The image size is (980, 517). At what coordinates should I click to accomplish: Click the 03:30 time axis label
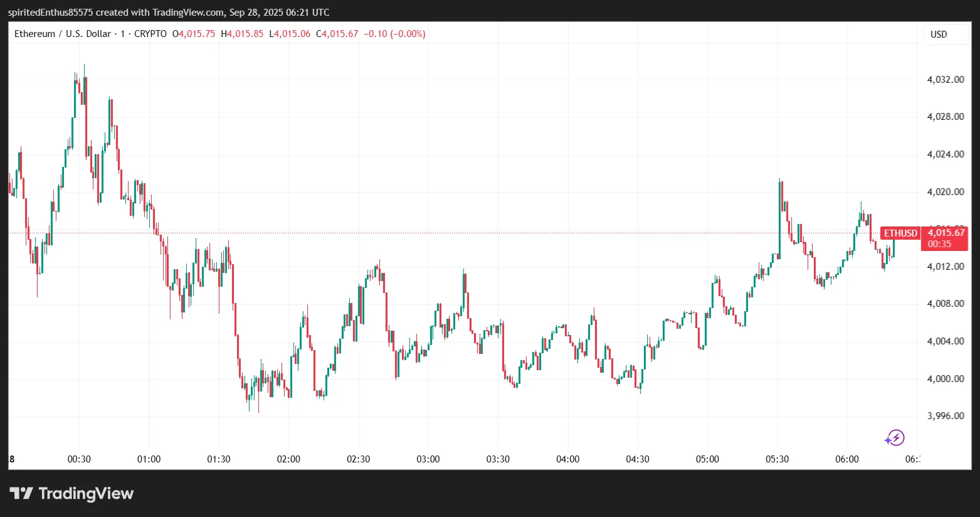[498, 459]
